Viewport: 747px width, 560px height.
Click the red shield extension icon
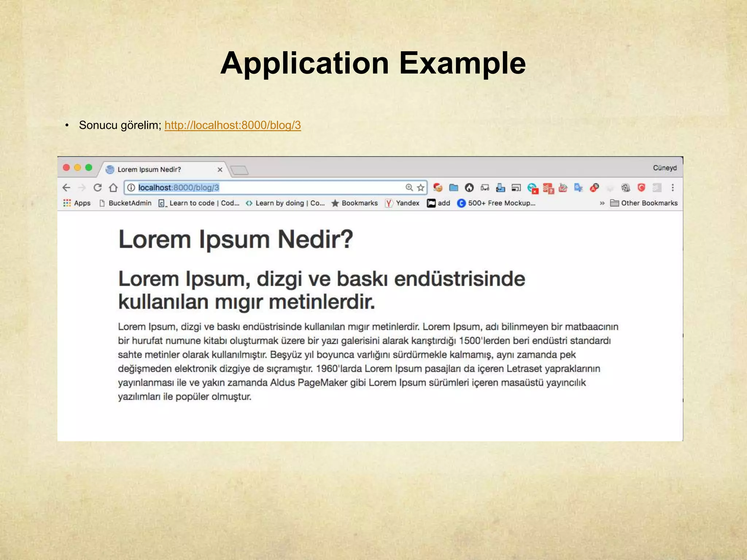pyautogui.click(x=641, y=187)
